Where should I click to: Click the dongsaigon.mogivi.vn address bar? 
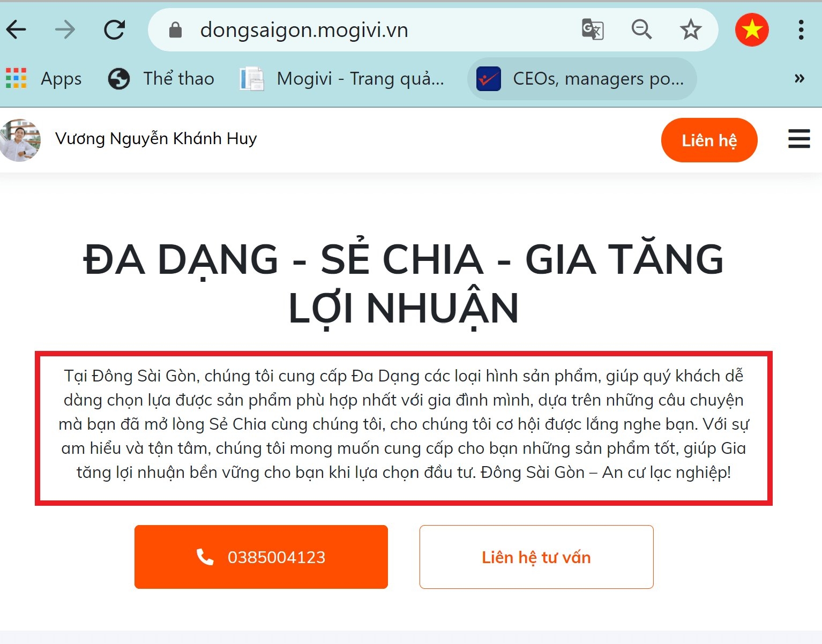[x=375, y=30]
